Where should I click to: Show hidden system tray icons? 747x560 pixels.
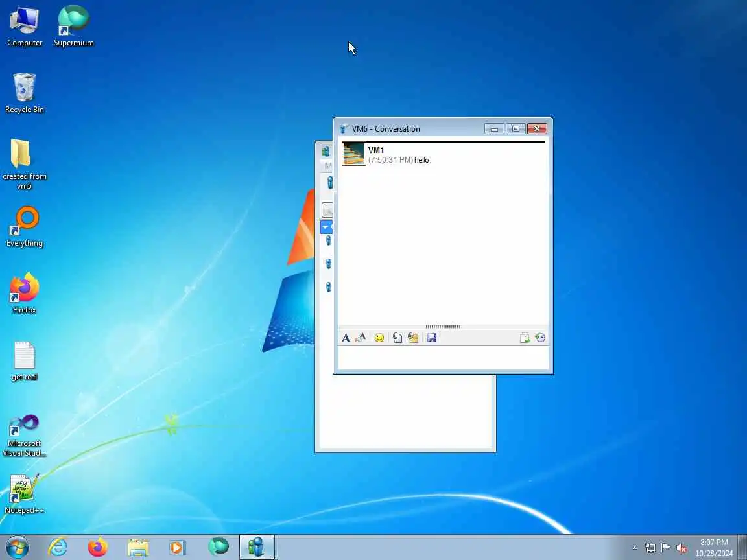coord(635,548)
